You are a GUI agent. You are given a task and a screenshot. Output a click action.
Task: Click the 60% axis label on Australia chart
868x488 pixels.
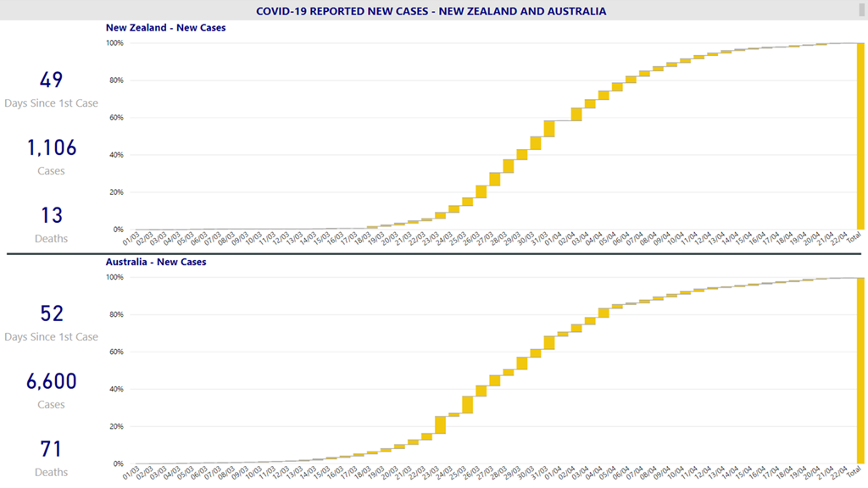point(115,352)
